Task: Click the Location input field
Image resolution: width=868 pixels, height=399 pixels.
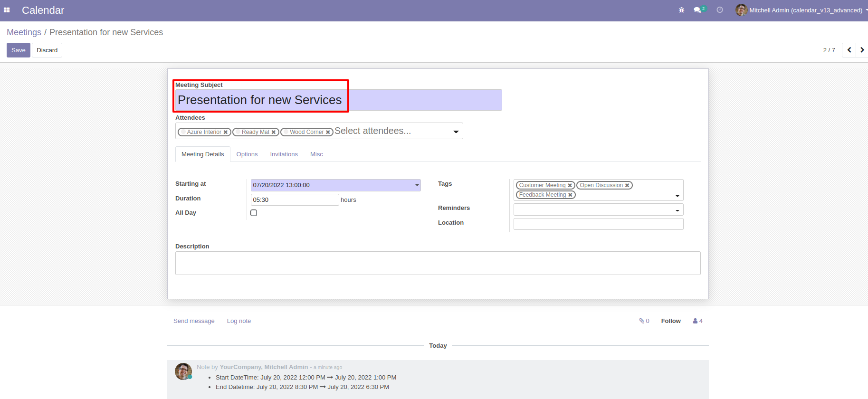Action: [x=599, y=224]
